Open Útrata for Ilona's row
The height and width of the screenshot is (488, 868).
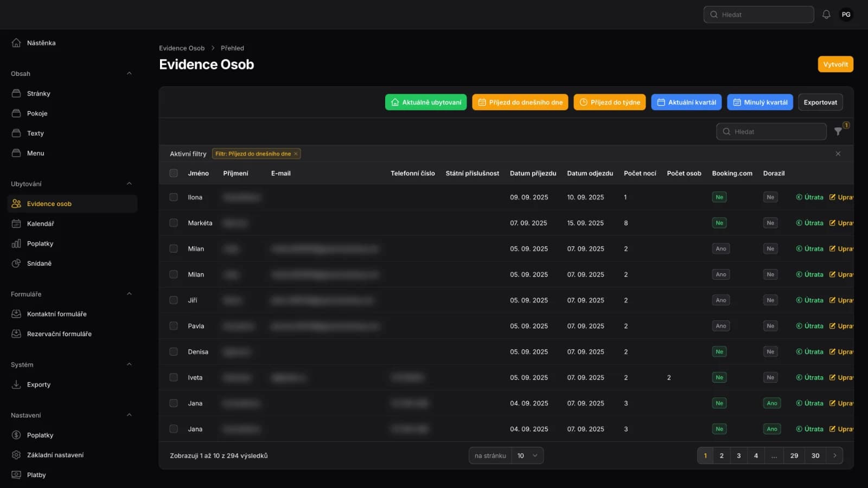point(809,197)
